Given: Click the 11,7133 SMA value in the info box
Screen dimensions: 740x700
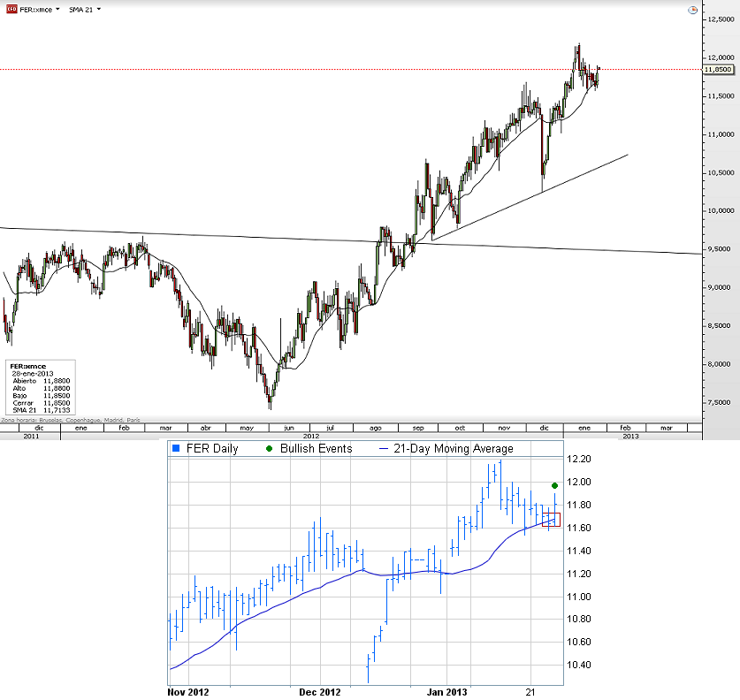Looking at the screenshot, I should tap(57, 410).
